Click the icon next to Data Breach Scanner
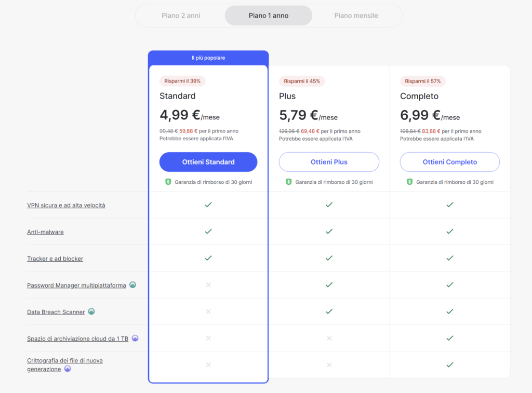532x393 pixels. 91,311
